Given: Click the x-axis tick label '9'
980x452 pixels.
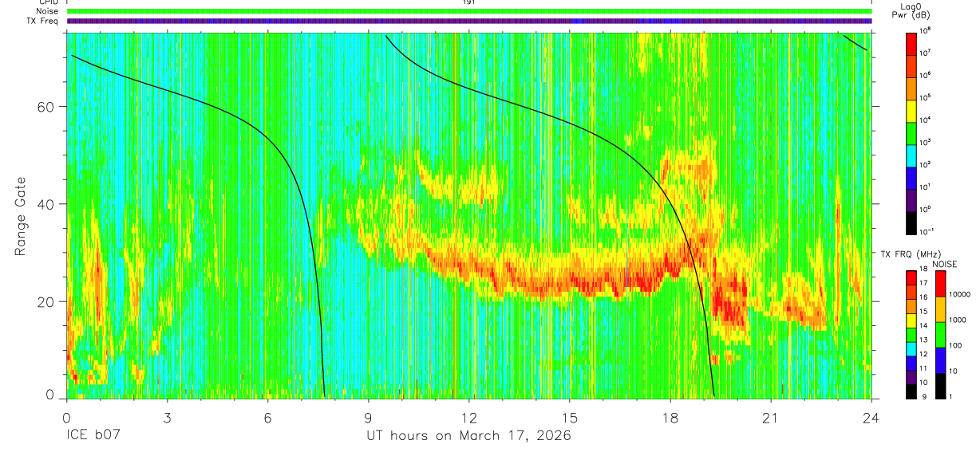Looking at the screenshot, I should [368, 418].
